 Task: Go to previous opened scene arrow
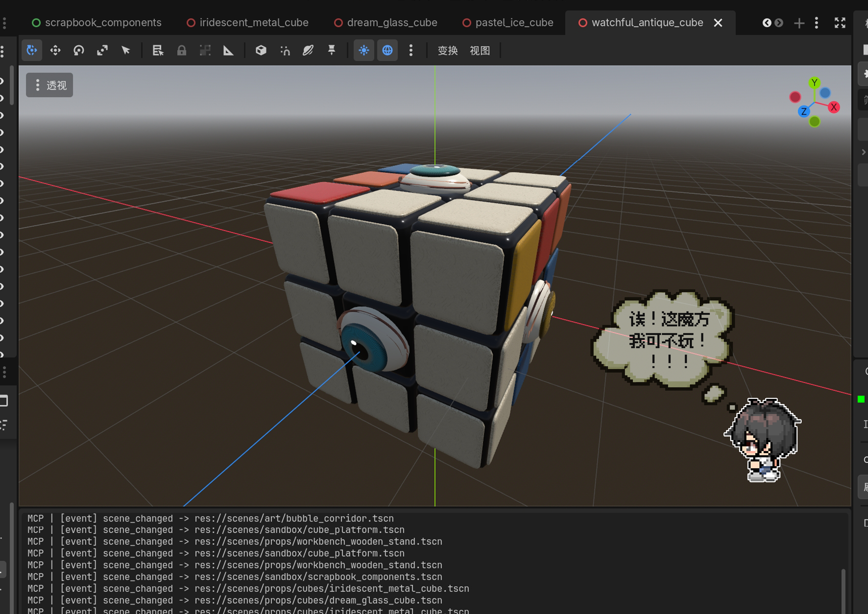pos(766,23)
